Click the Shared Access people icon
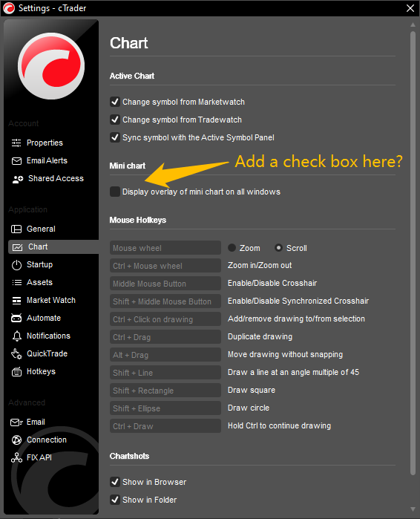Viewport: 420px width, 519px height. [x=18, y=179]
